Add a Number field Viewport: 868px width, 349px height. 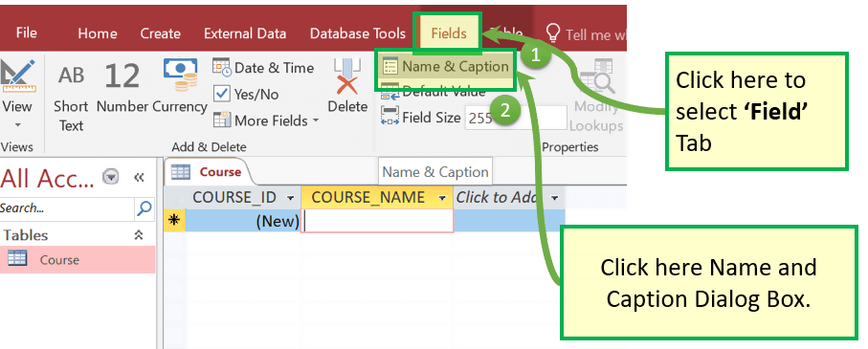pyautogui.click(x=122, y=89)
